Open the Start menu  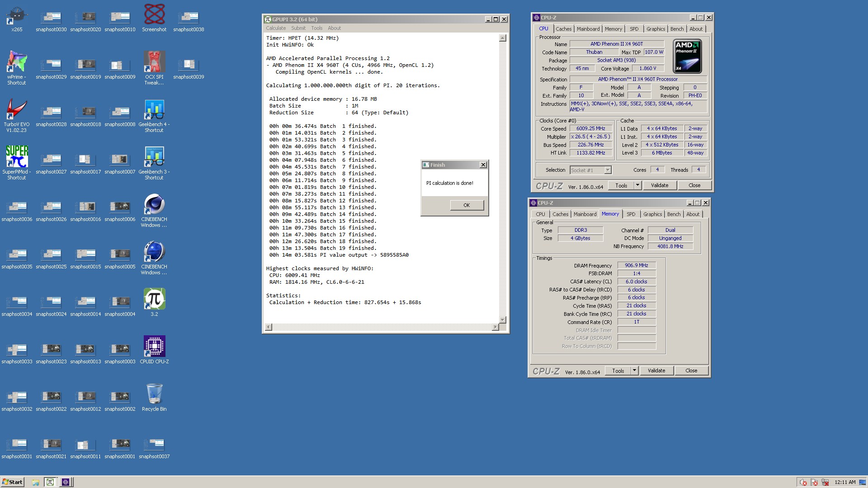point(12,482)
